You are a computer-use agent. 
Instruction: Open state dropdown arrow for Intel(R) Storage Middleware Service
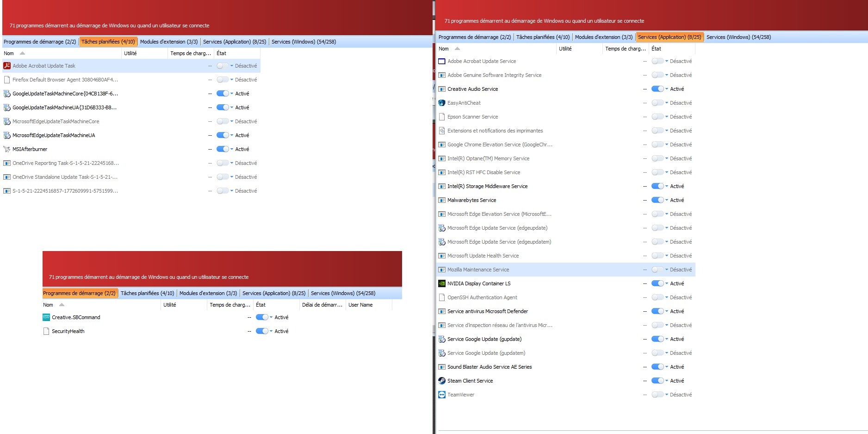tap(667, 186)
